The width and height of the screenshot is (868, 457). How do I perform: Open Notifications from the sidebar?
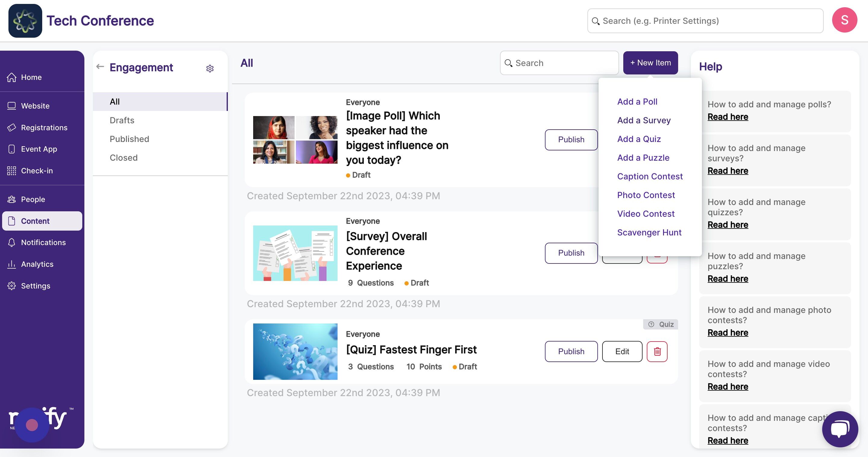tap(43, 242)
